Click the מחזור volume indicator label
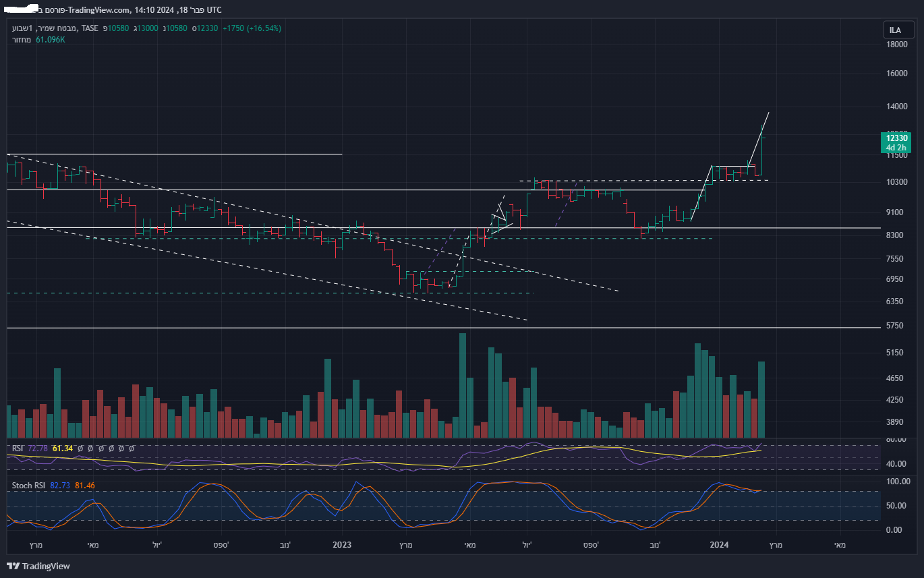This screenshot has width=924, height=578. [21, 40]
